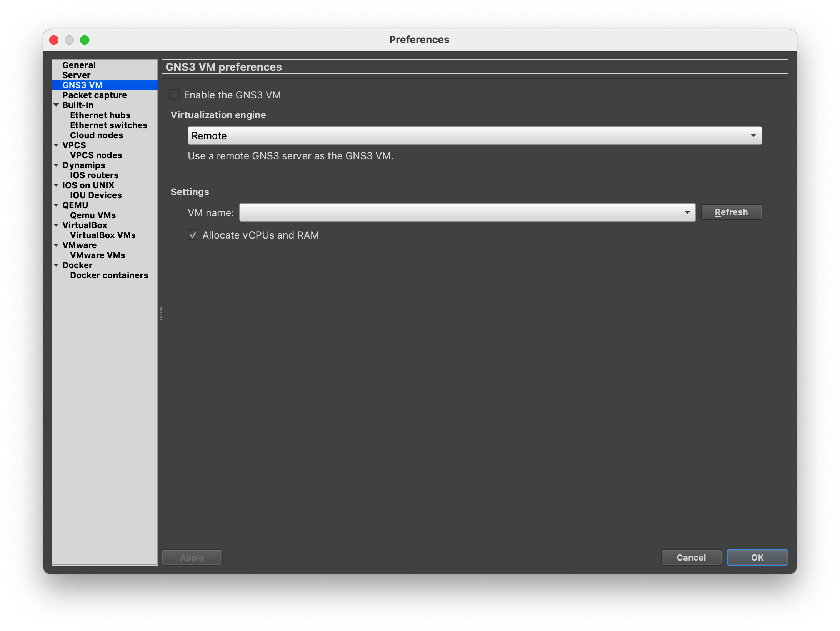Collapse the VPCS tree section
The width and height of the screenshot is (840, 631).
coord(57,145)
